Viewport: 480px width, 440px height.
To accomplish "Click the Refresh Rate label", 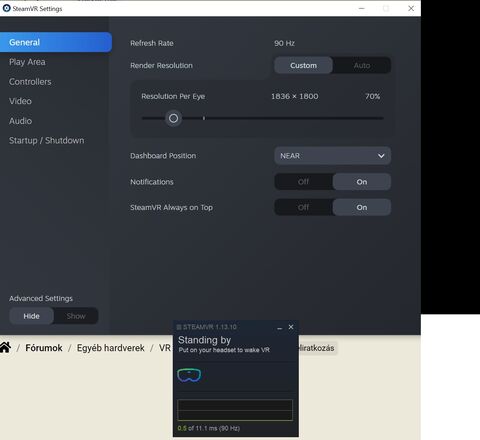I will pos(152,43).
